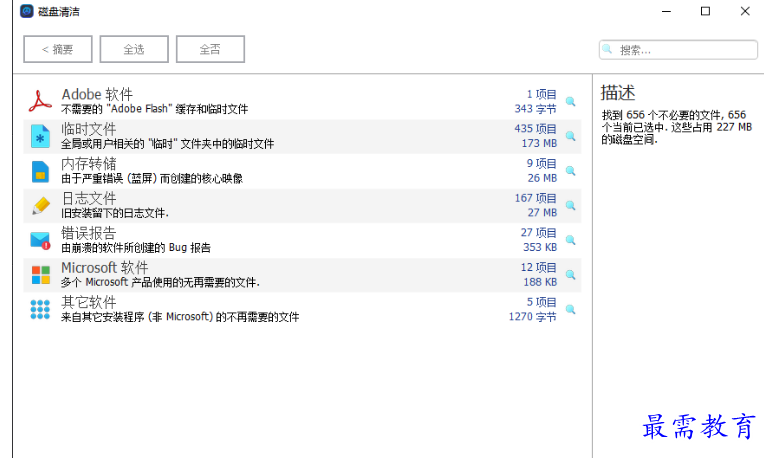Screen dimensions: 764x458
Task: Open details magnifier for 日志文件
Action: pyautogui.click(x=571, y=206)
